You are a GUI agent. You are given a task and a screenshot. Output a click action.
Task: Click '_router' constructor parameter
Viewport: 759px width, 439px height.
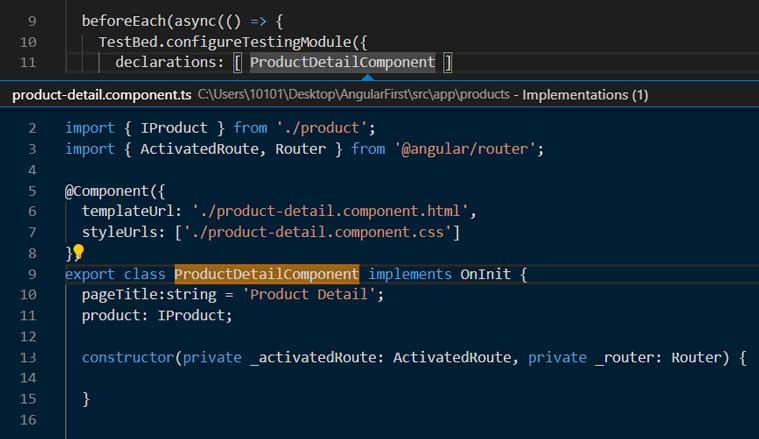(x=624, y=357)
